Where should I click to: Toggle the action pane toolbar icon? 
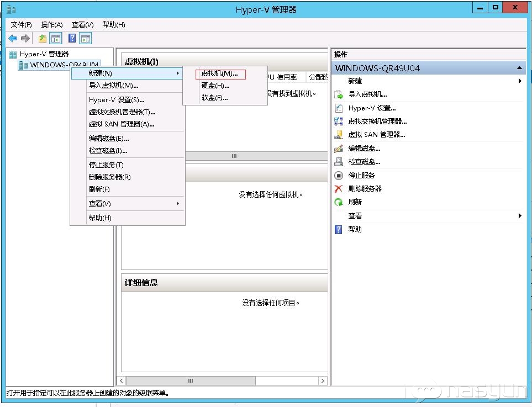pos(86,38)
